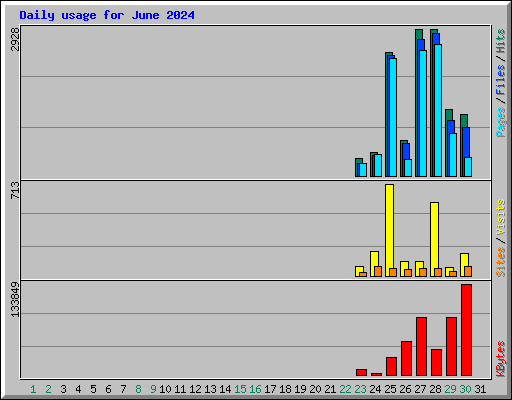Select the red KBytes bar for day 26
The image size is (512, 400).
coord(406,359)
